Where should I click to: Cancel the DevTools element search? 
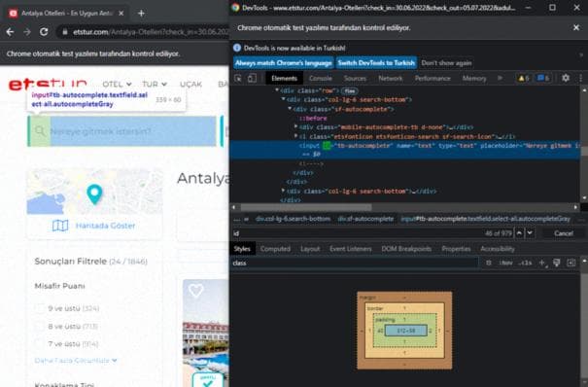[x=564, y=233]
